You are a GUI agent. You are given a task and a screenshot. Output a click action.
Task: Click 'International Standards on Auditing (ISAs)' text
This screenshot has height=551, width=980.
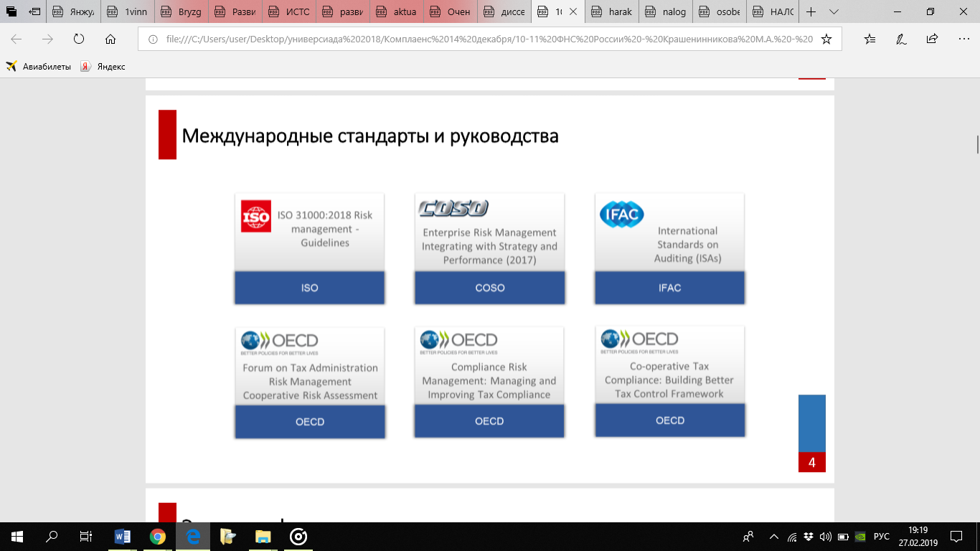(x=687, y=245)
